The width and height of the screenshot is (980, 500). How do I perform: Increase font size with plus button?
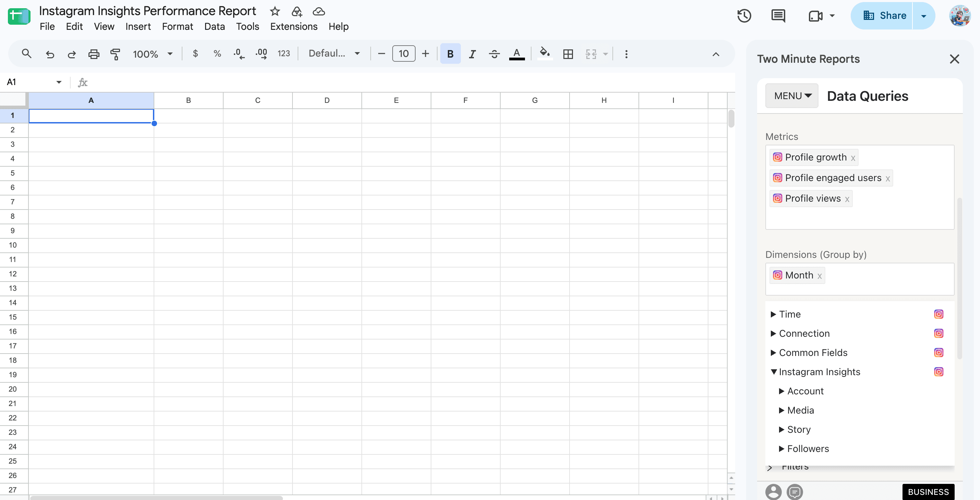point(425,53)
